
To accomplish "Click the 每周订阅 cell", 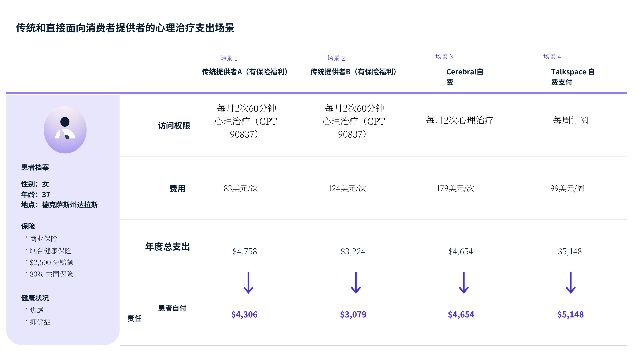I will click(x=571, y=120).
